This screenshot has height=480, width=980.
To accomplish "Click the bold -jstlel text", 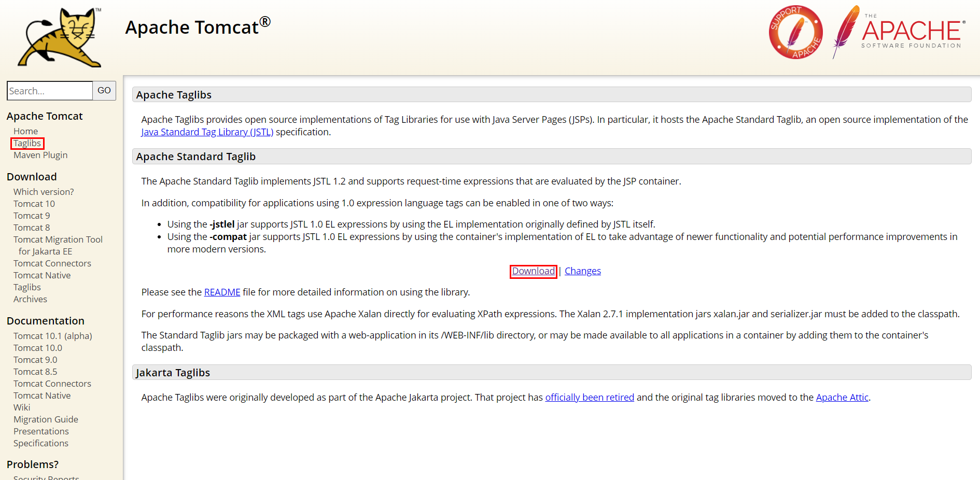I will [x=222, y=224].
